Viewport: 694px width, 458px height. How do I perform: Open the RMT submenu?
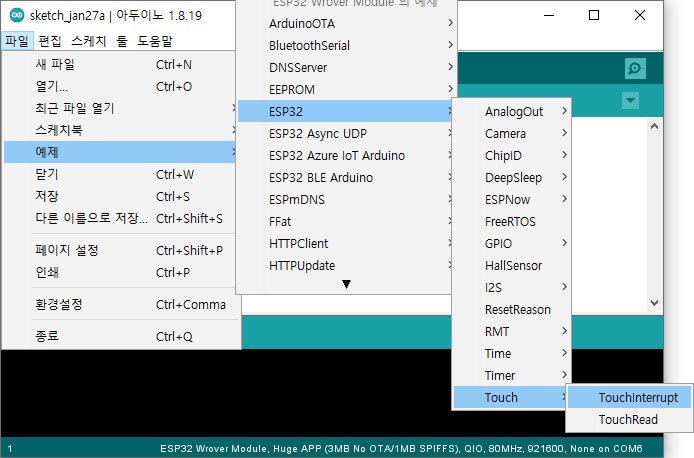(x=512, y=331)
